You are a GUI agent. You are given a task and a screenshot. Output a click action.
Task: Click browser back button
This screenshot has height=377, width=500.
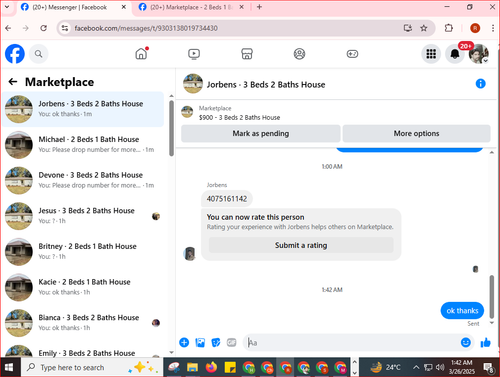pyautogui.click(x=8, y=28)
